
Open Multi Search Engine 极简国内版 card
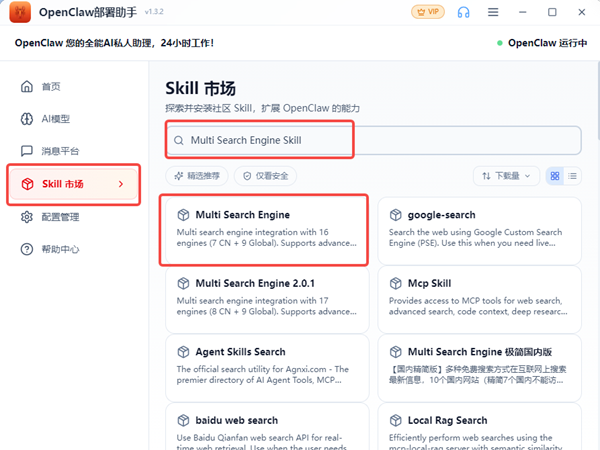pyautogui.click(x=479, y=368)
